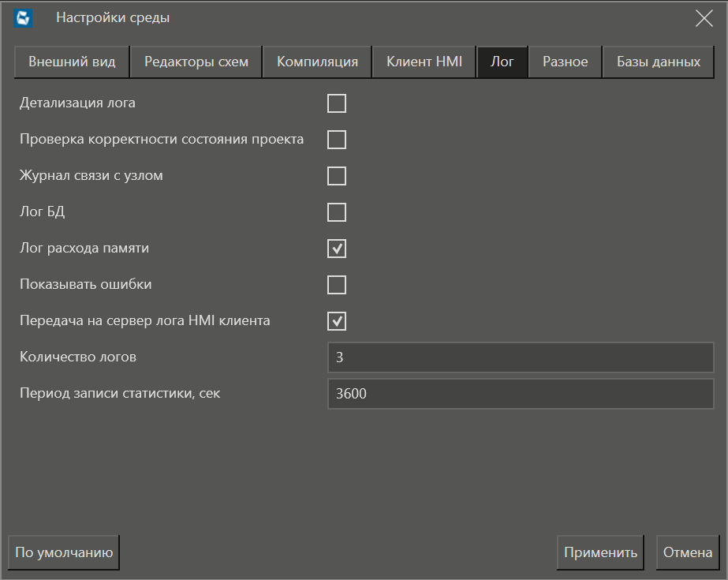Image resolution: width=728 pixels, height=580 pixels.
Task: Open the Компиляция tab
Action: pyautogui.click(x=317, y=62)
